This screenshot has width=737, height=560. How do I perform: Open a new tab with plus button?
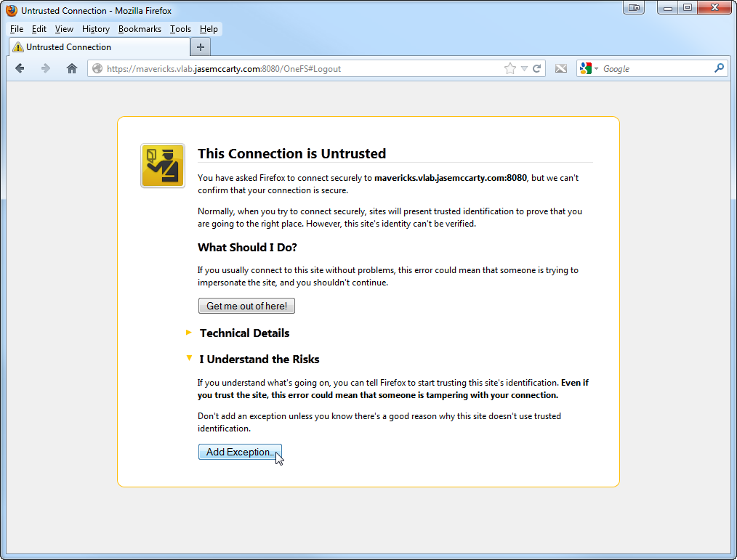pos(201,47)
